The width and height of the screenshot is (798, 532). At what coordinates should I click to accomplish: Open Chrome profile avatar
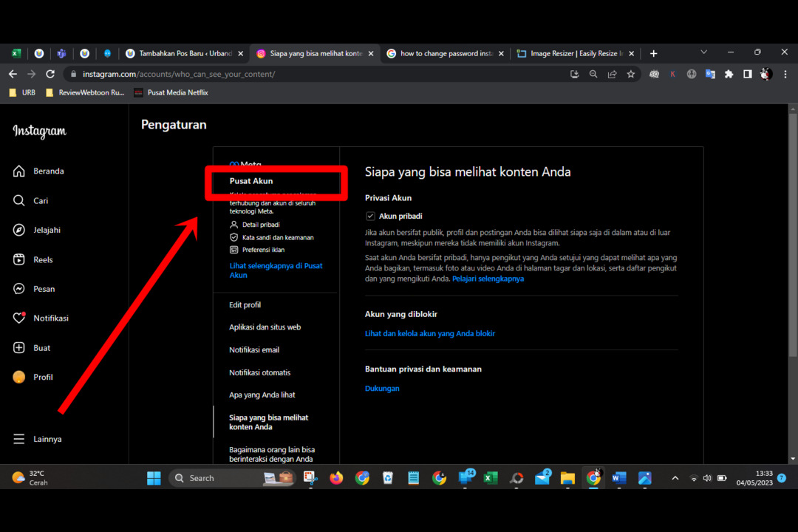click(766, 75)
